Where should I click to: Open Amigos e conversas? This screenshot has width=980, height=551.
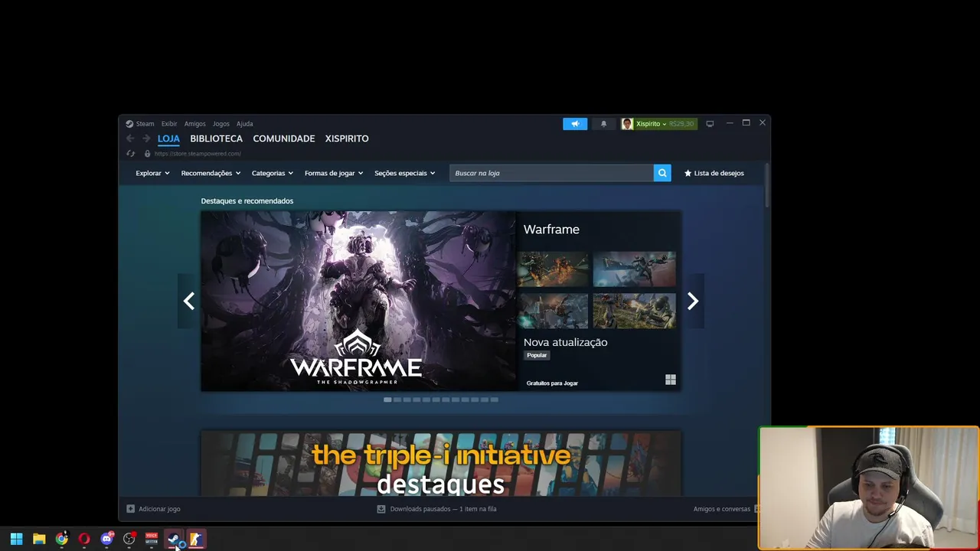click(722, 509)
